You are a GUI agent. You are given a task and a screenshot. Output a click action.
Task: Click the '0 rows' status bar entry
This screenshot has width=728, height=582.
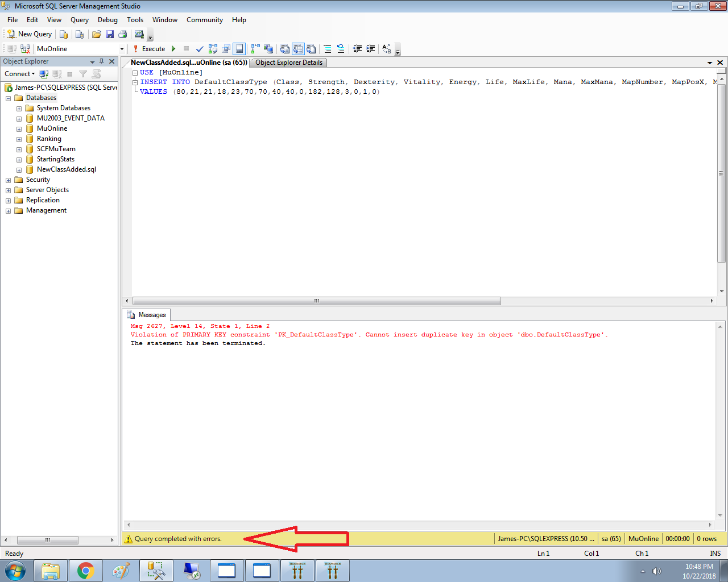pos(707,539)
